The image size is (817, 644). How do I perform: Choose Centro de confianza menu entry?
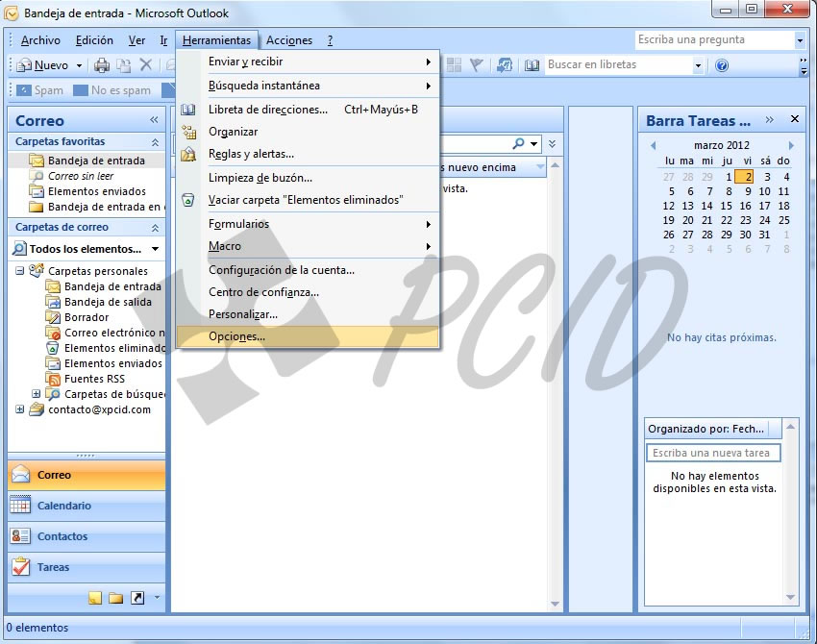[308, 292]
